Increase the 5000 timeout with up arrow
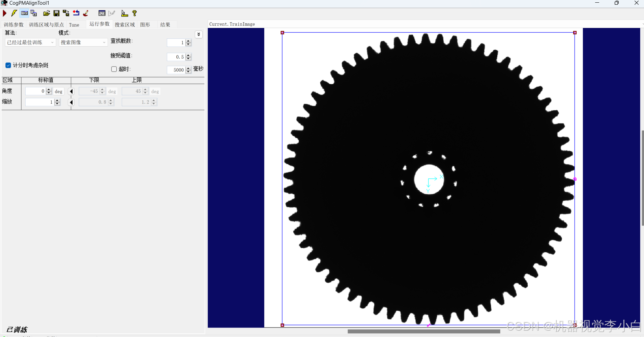Screen dimensions: 644x337 point(188,68)
